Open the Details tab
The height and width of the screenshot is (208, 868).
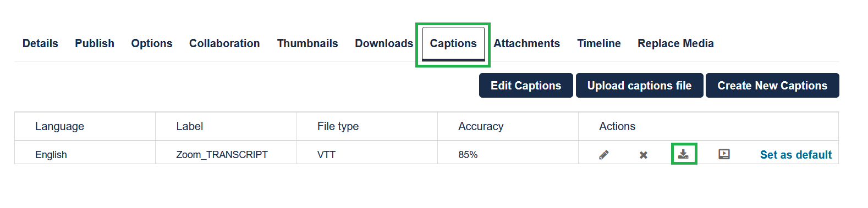point(40,43)
